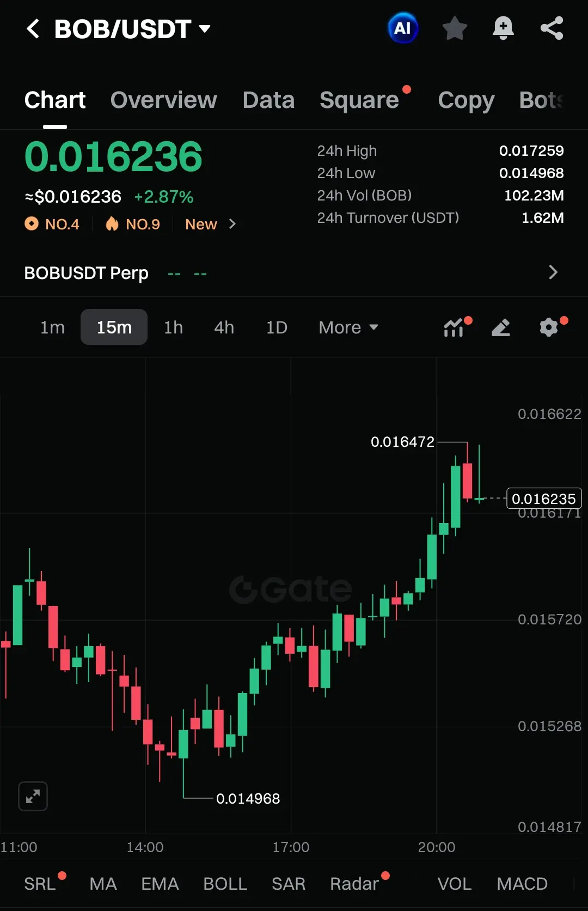
Task: Open chart settings gear
Action: (550, 327)
